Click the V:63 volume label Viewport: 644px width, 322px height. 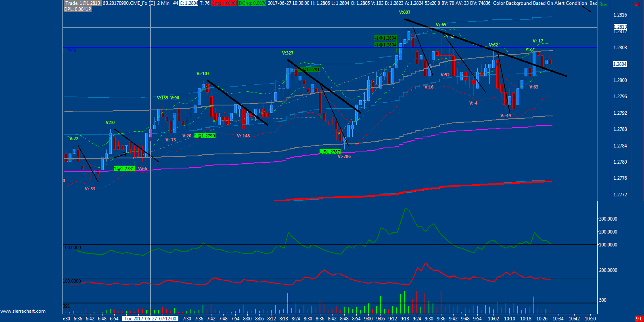(534, 87)
